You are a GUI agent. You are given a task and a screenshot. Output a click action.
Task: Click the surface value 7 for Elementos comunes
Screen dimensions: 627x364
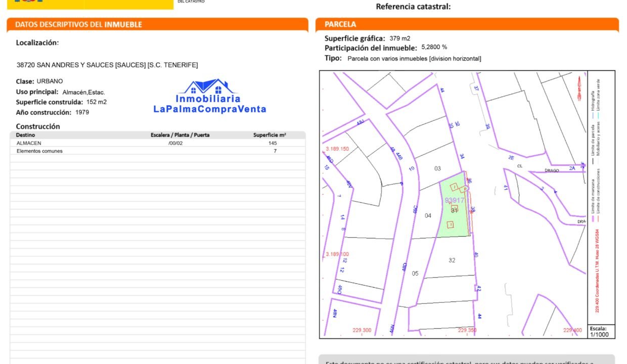[275, 151]
